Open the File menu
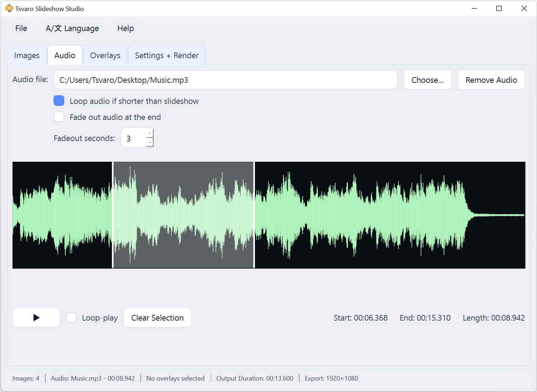The width and height of the screenshot is (537, 392). [x=21, y=28]
